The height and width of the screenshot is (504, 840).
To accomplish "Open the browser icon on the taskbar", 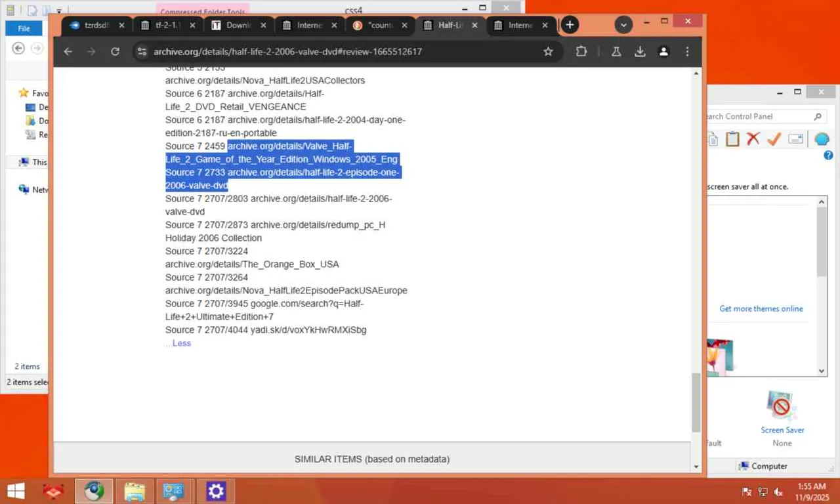I will (x=94, y=491).
